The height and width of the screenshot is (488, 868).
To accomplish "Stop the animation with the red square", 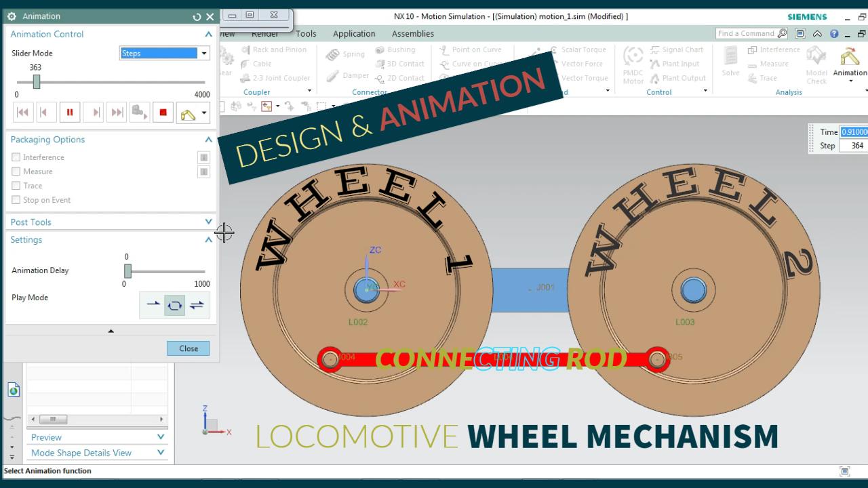I will pyautogui.click(x=163, y=113).
